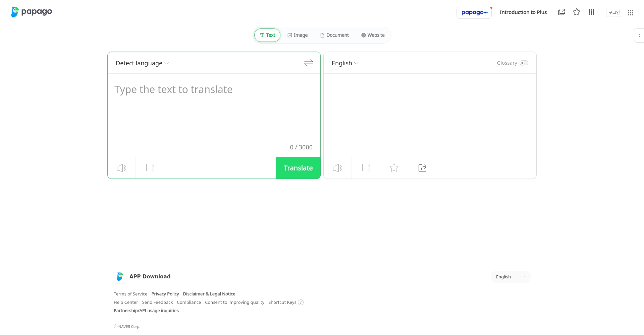This screenshot has height=335, width=644.
Task: Open the Detect language dropdown
Action: tap(142, 63)
